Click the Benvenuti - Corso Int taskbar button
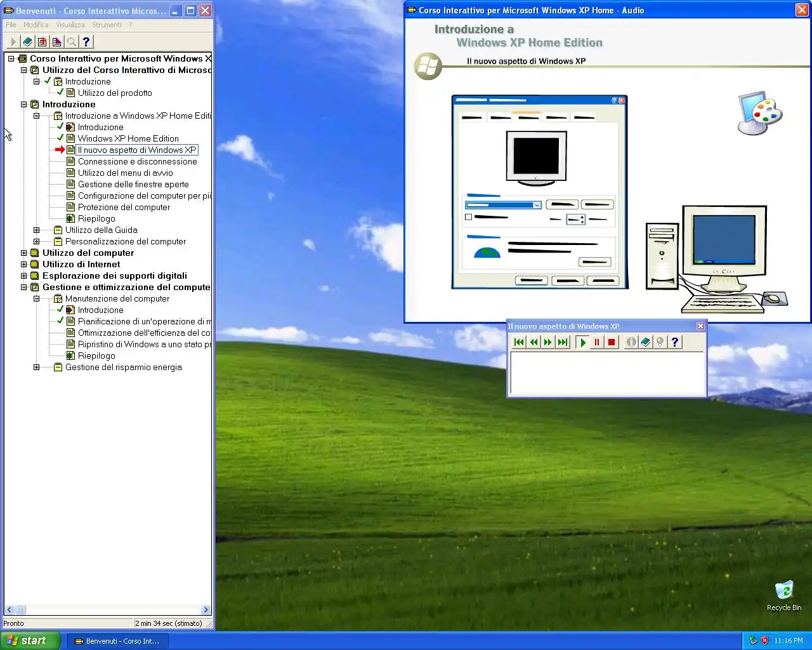Viewport: 812px width, 650px height. (x=117, y=641)
